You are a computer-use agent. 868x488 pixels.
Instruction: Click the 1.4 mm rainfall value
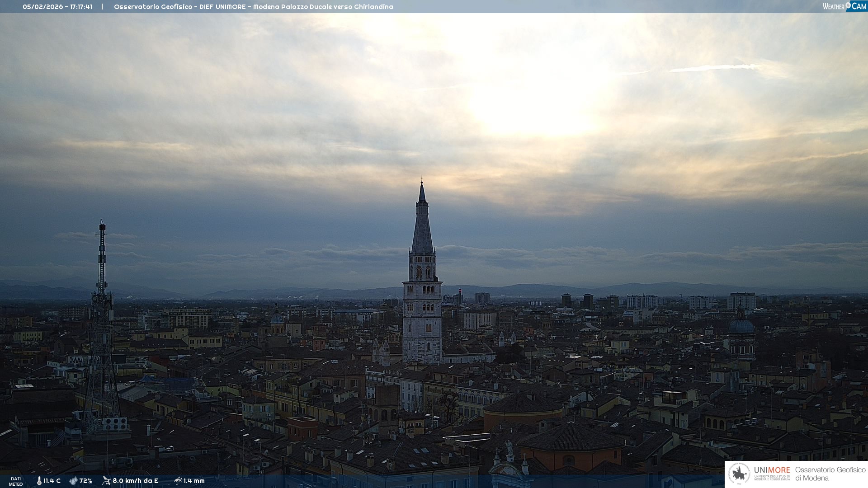click(x=194, y=481)
